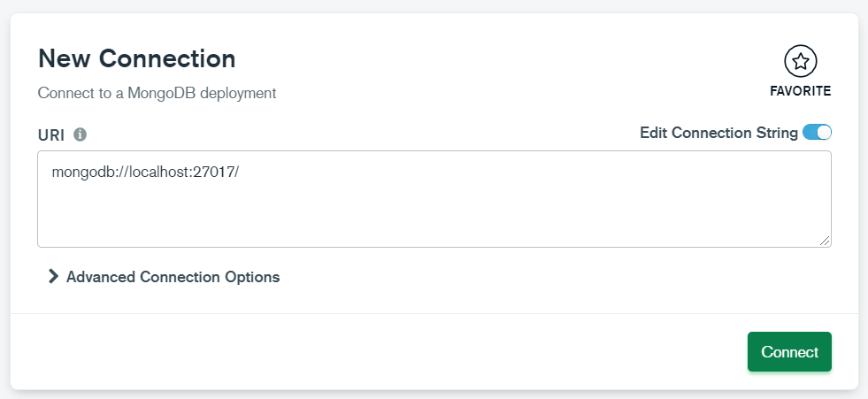
Task: Mark connection as favorite via star icon
Action: click(801, 61)
